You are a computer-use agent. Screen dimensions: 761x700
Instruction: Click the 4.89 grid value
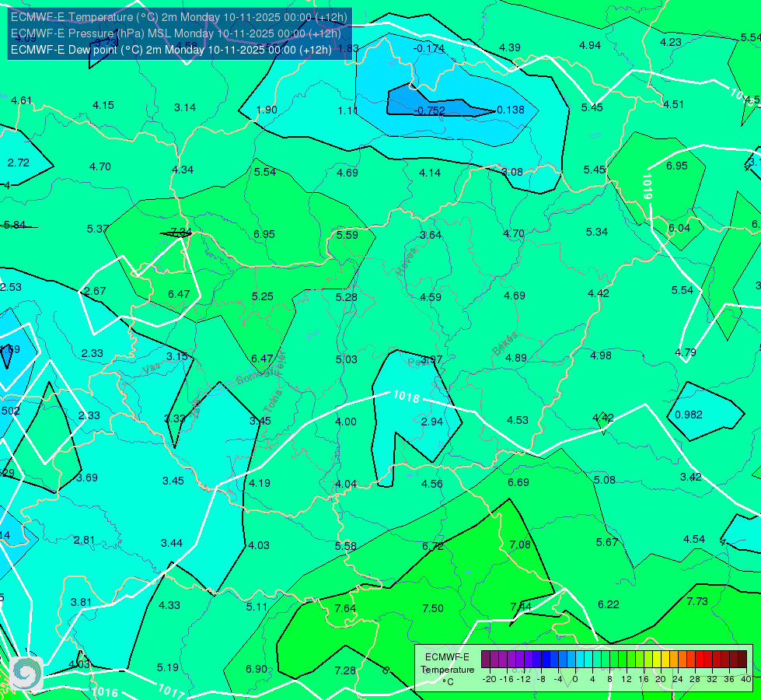[516, 358]
